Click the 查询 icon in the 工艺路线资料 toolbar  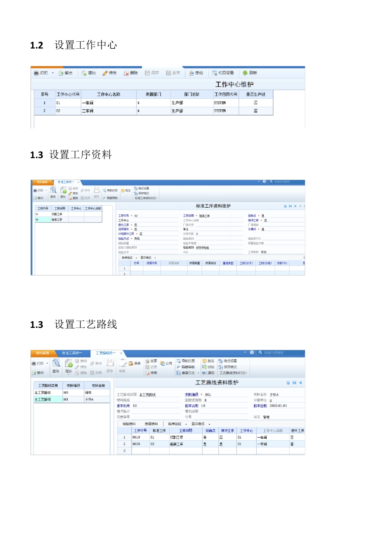56,366
